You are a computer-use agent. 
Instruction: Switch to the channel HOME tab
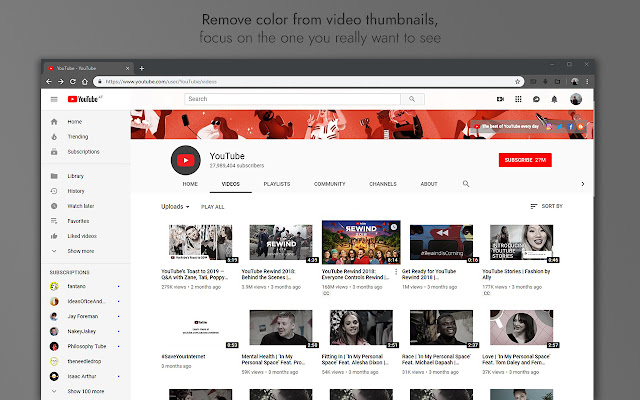pyautogui.click(x=190, y=184)
